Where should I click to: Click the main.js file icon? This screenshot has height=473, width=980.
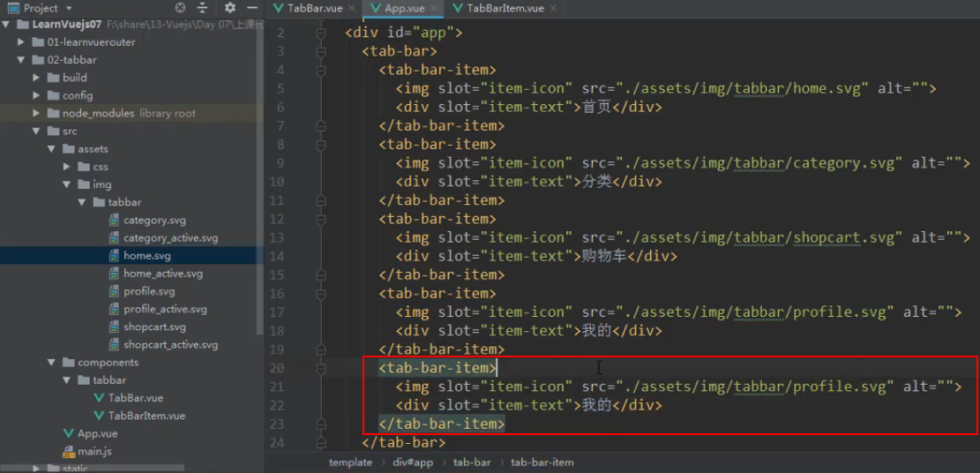tap(68, 452)
